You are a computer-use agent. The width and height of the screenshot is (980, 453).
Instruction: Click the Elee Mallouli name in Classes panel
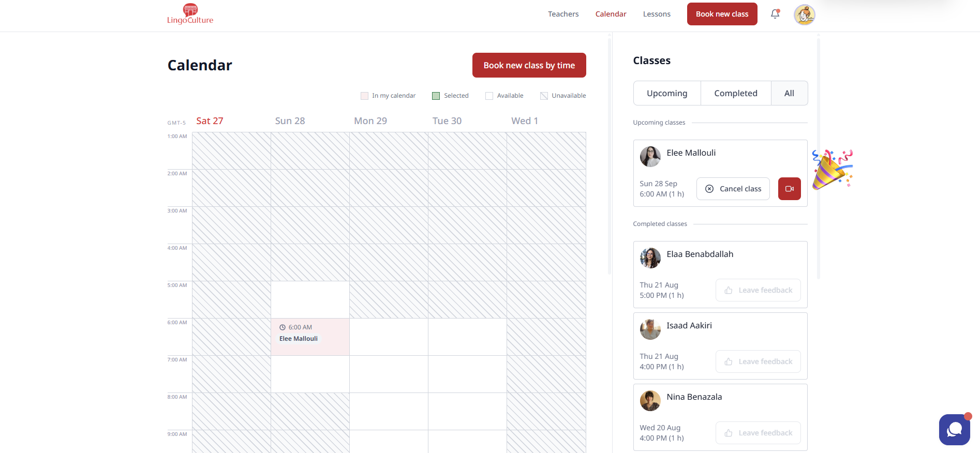691,153
